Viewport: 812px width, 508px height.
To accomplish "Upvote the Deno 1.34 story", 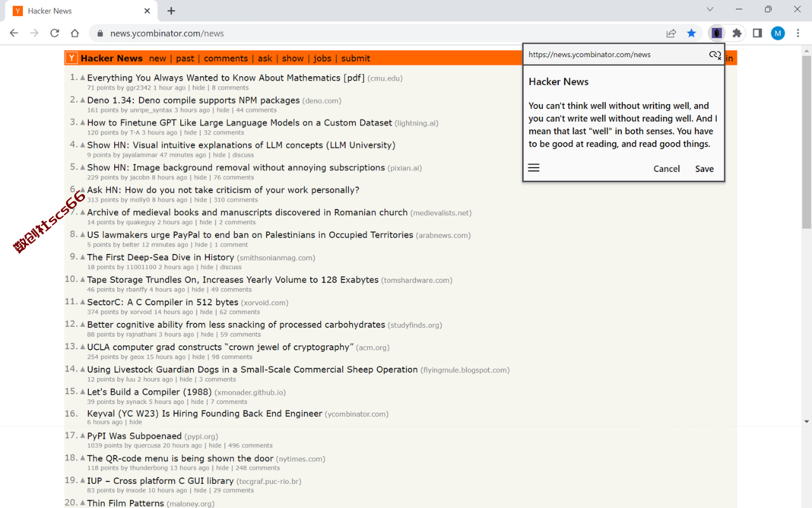I will click(x=82, y=100).
